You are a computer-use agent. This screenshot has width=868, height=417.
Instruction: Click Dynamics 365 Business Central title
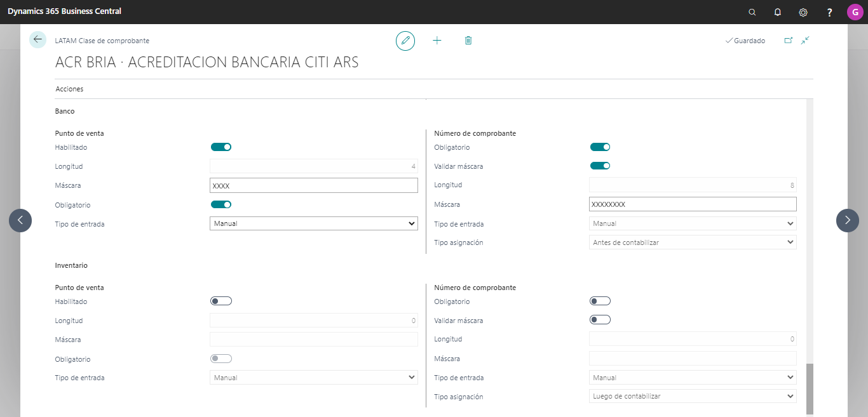click(64, 11)
